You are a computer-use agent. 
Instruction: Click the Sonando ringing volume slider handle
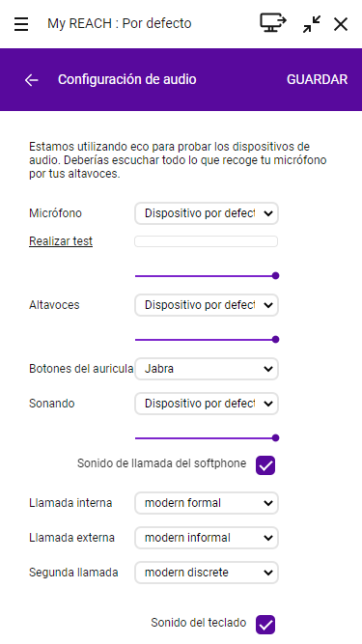pos(276,437)
